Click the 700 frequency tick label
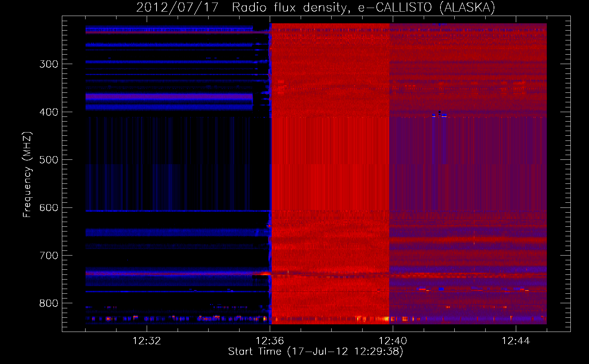This screenshot has width=589, height=364. (x=49, y=256)
